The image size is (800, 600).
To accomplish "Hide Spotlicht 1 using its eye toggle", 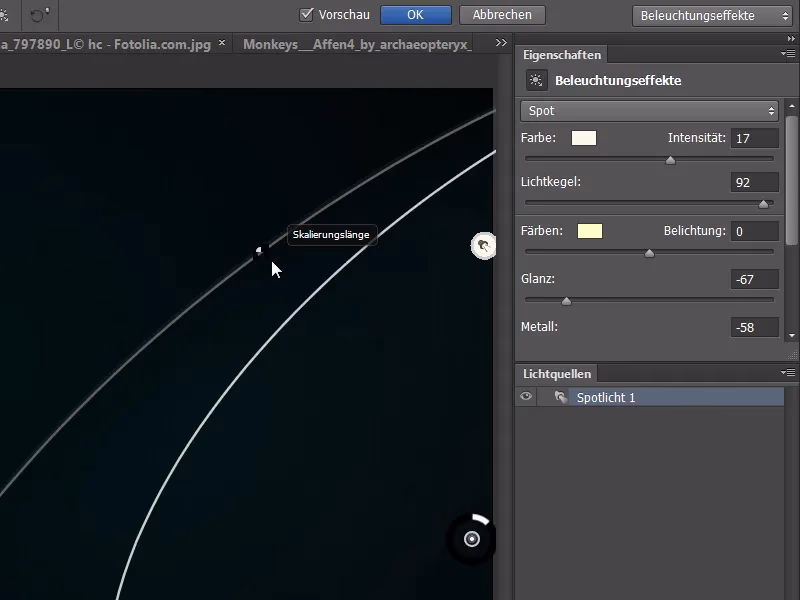I will (x=526, y=397).
